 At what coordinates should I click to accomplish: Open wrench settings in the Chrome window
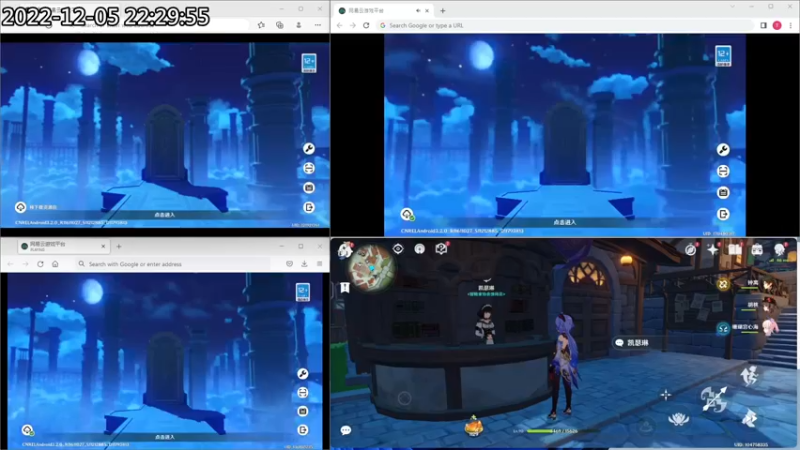[x=723, y=149]
